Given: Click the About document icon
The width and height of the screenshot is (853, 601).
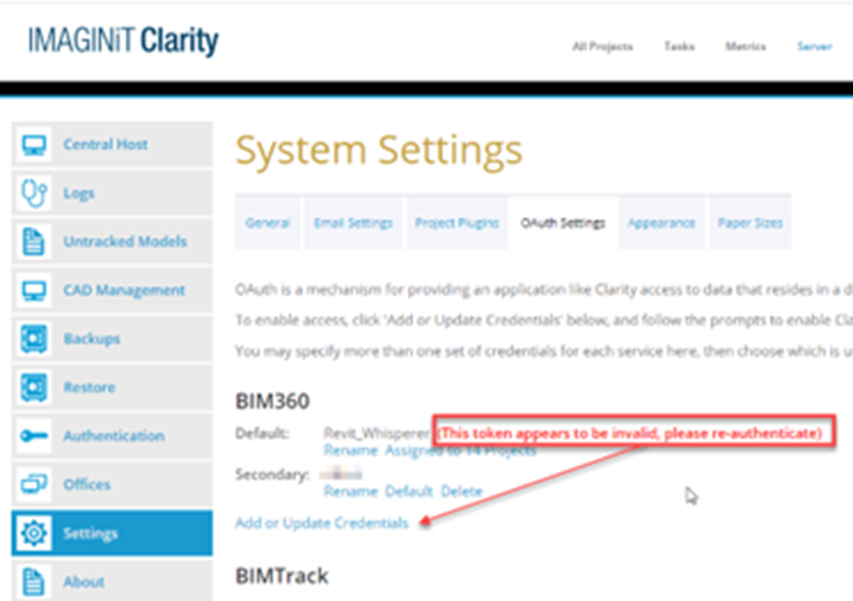Looking at the screenshot, I should click(34, 581).
